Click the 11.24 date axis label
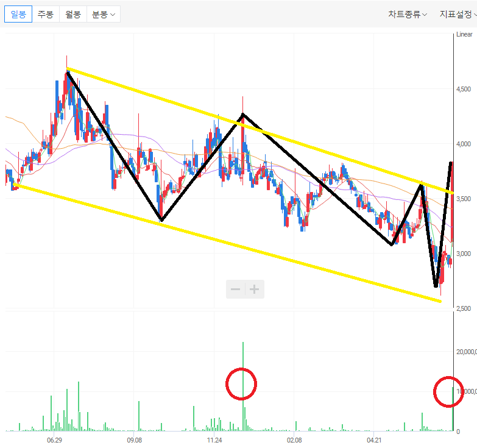477x448 pixels. coord(214,440)
